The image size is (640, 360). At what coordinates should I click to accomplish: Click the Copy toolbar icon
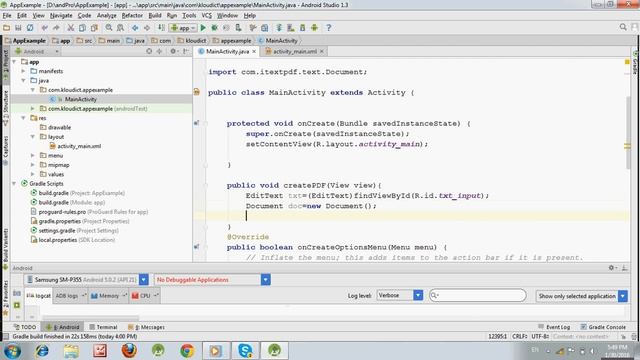tap(82, 28)
